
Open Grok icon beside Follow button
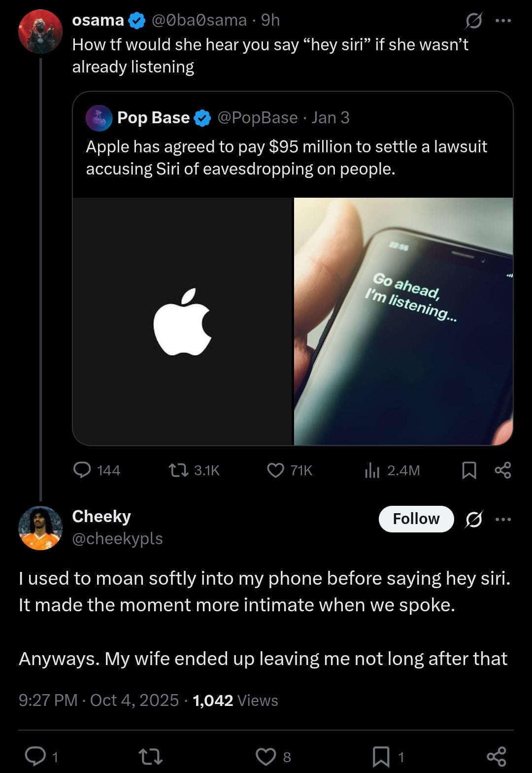coord(474,519)
